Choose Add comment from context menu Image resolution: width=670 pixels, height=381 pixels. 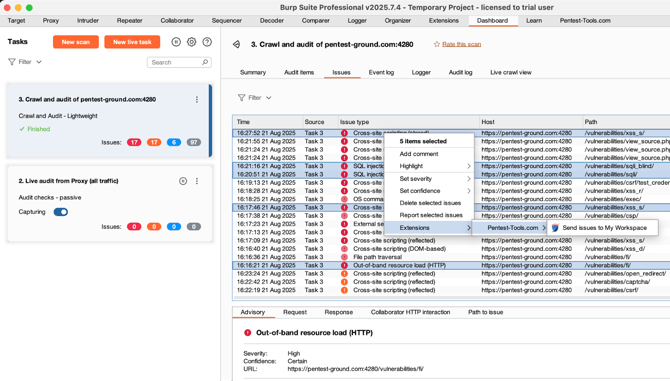tap(429, 154)
